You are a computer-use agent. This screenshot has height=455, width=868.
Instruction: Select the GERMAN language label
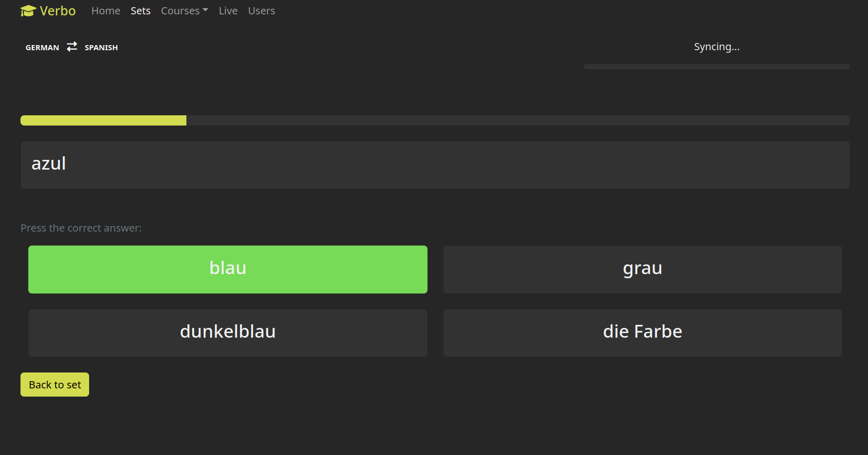(42, 47)
